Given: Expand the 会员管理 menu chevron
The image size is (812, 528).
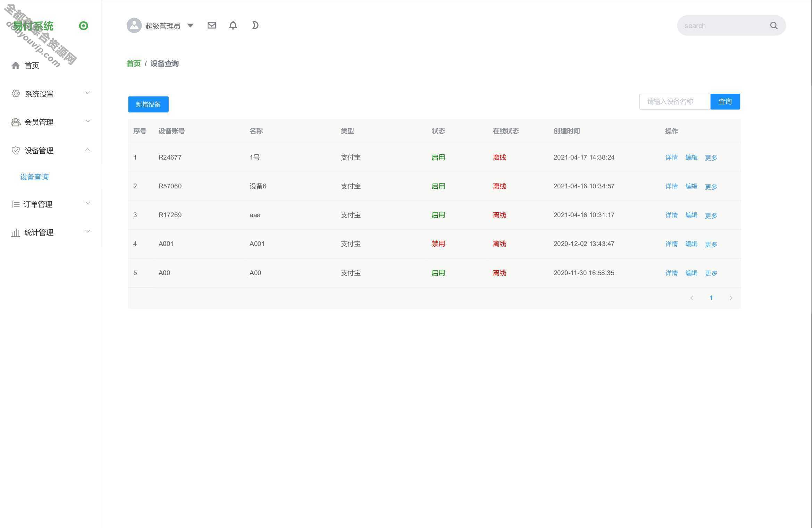Looking at the screenshot, I should (87, 121).
